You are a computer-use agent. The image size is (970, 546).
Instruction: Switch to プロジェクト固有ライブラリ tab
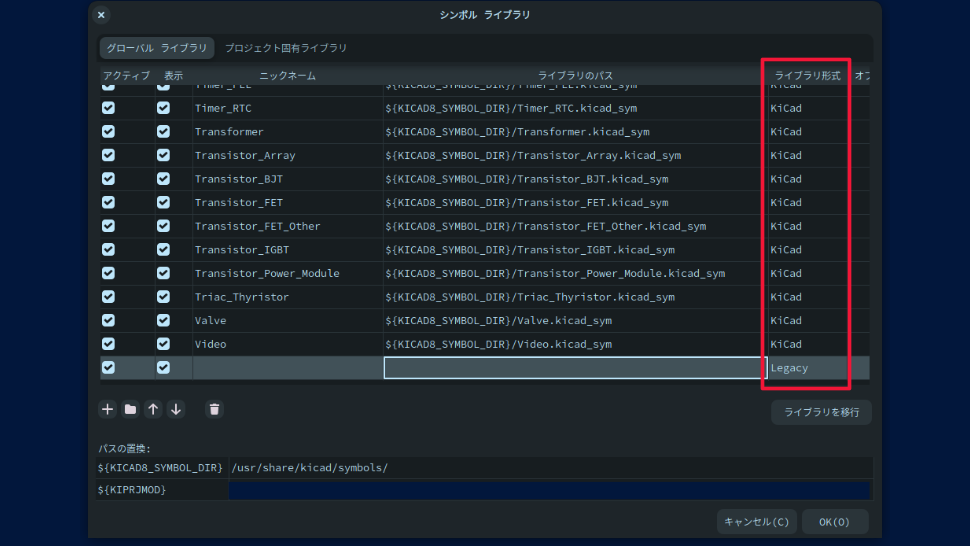pyautogui.click(x=286, y=48)
